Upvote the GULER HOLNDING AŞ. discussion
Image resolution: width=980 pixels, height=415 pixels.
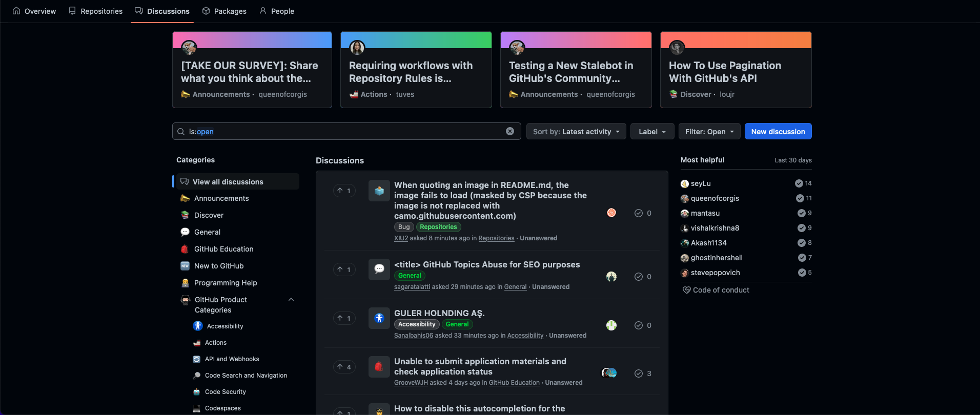[344, 318]
